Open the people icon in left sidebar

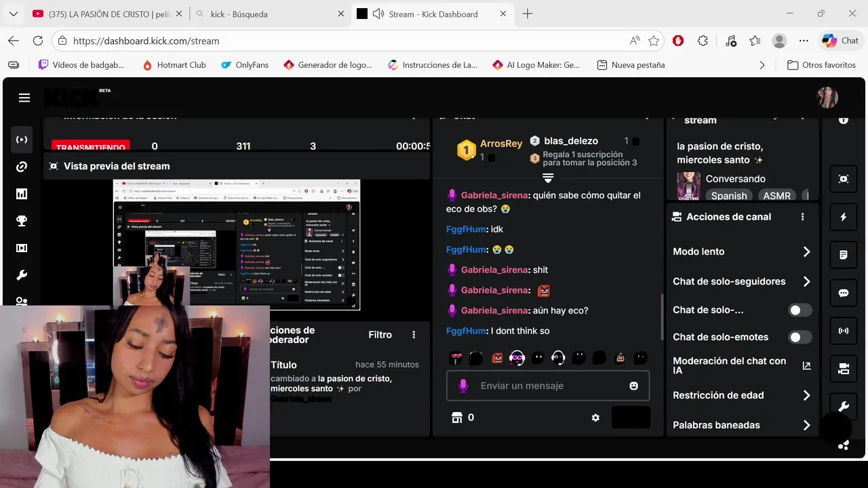click(x=22, y=302)
